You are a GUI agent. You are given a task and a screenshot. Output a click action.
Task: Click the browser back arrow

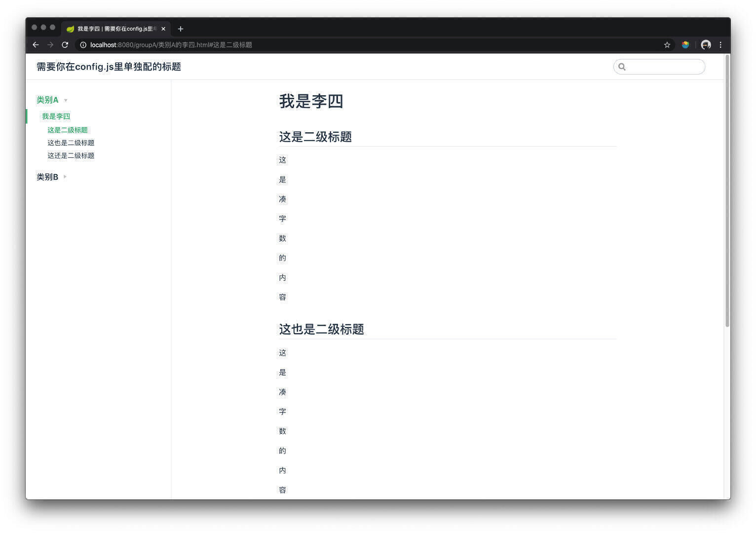pyautogui.click(x=36, y=45)
